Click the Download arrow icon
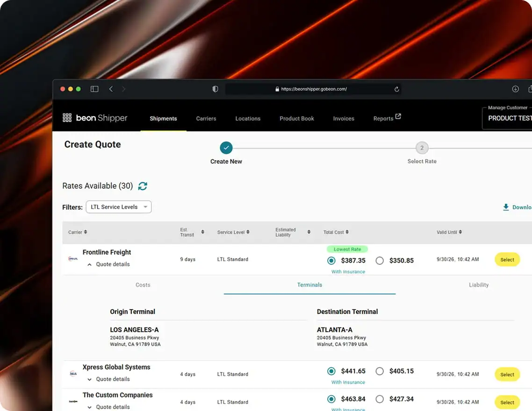 [506, 207]
